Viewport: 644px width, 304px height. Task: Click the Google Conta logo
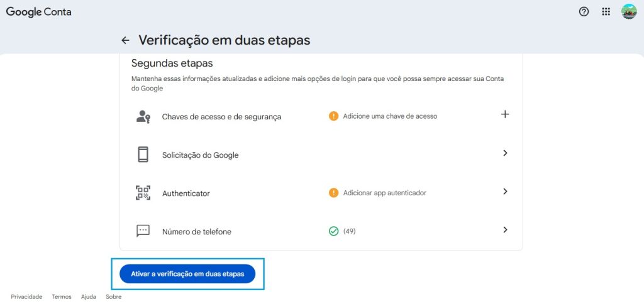click(x=39, y=12)
